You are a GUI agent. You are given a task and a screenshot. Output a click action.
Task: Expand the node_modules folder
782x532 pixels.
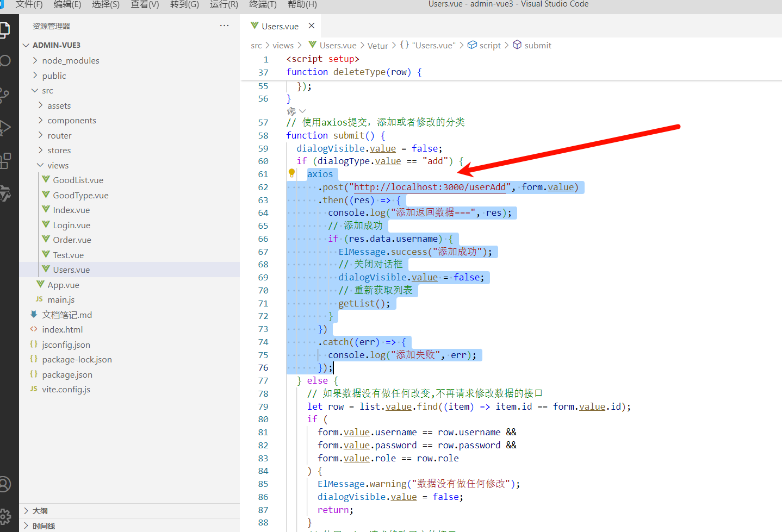tap(35, 60)
